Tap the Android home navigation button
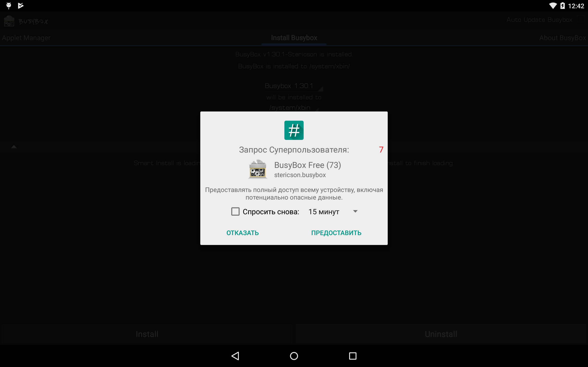The image size is (588, 367). pyautogui.click(x=294, y=356)
